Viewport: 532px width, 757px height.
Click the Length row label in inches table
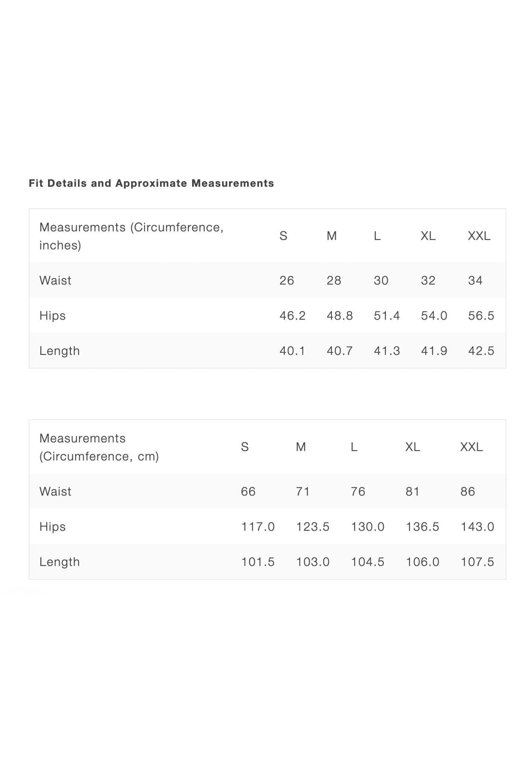tap(59, 351)
